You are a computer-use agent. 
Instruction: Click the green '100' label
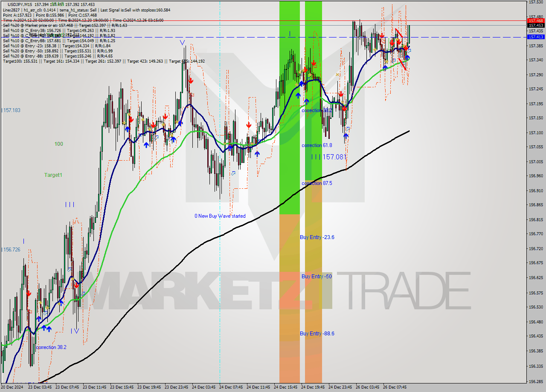pos(58,144)
